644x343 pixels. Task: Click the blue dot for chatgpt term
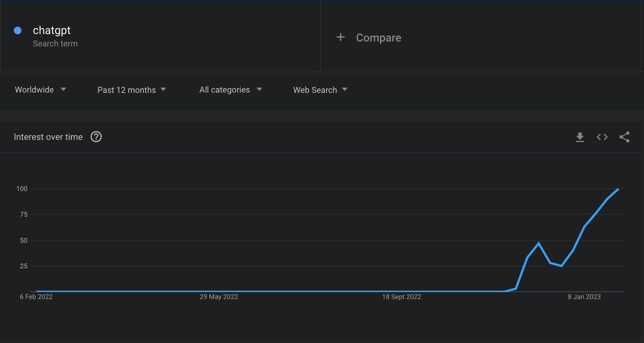point(18,30)
